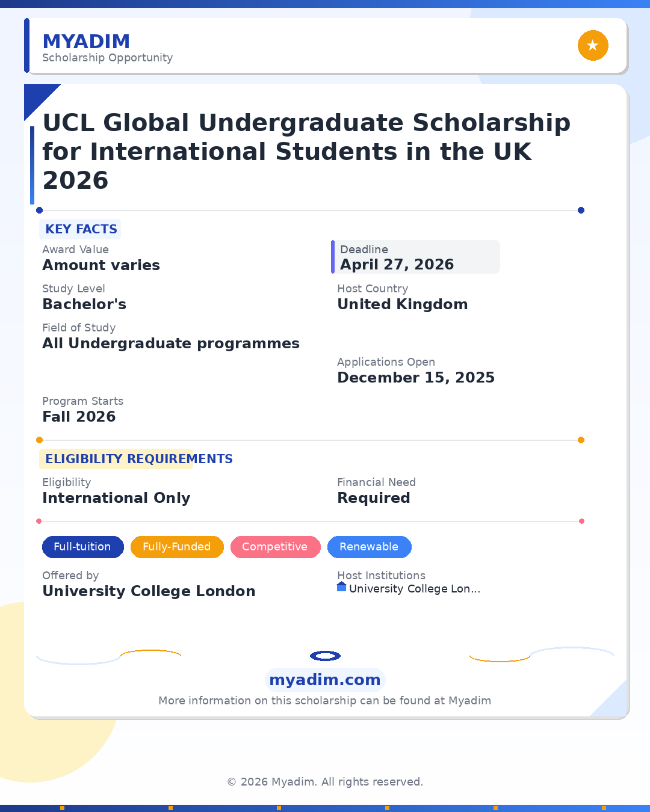Screen dimensions: 650x812
Task: Click the Competitive tag pill
Action: coord(275,547)
